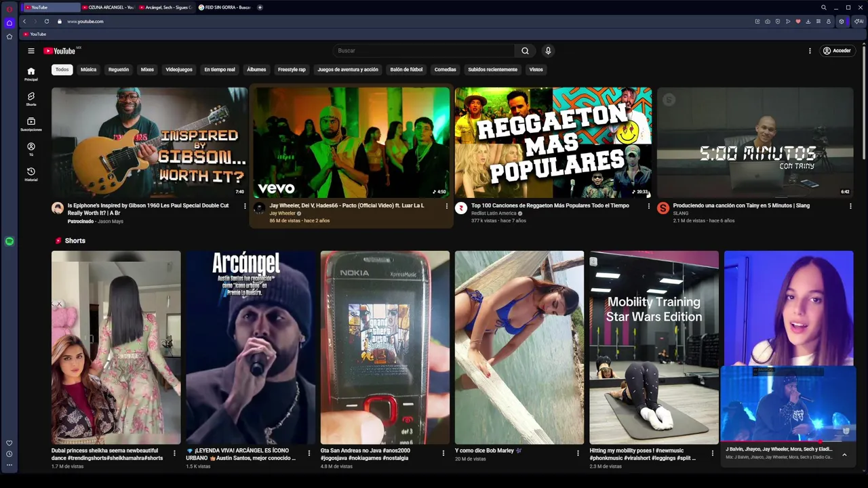This screenshot has height=488, width=868.
Task: Click the search magnifier button
Action: click(525, 51)
